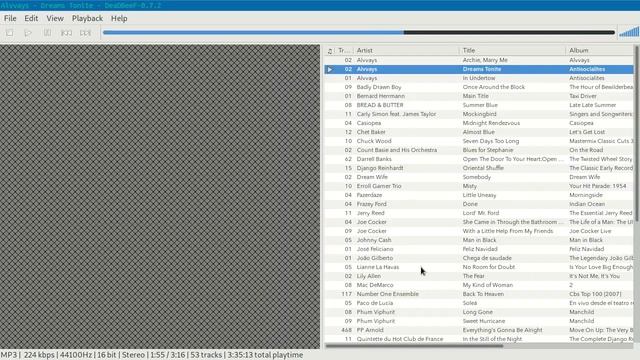Select Casiopea Midnight Rendezvous track
Viewport: 640px width, 360px height.
click(x=479, y=123)
